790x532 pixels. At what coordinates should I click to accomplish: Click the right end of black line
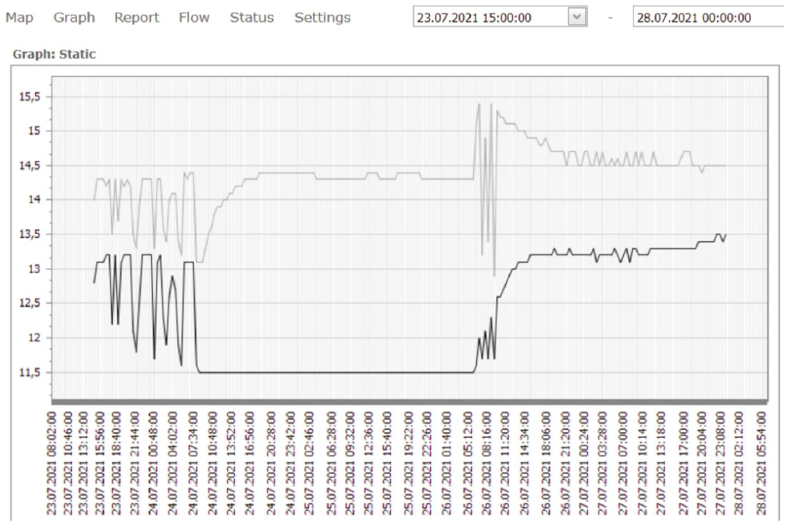coord(725,235)
